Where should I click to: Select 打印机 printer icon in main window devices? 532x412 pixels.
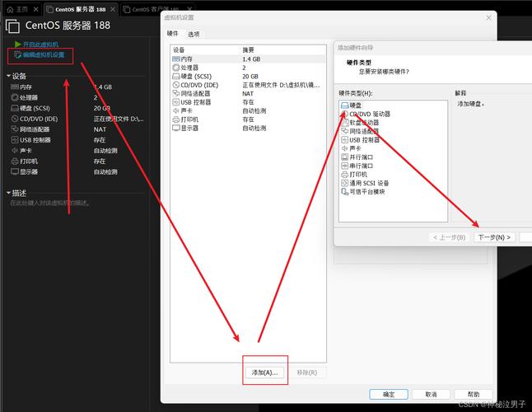pos(15,162)
